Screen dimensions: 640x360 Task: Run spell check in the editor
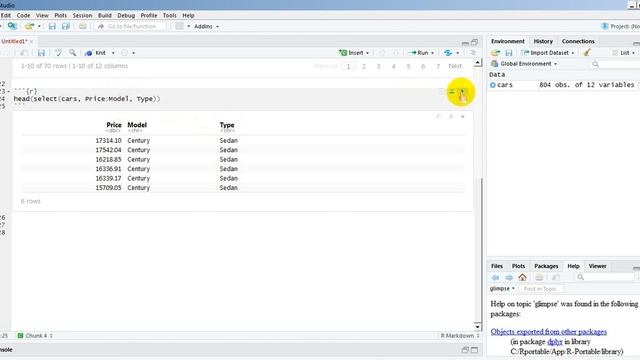click(x=58, y=53)
